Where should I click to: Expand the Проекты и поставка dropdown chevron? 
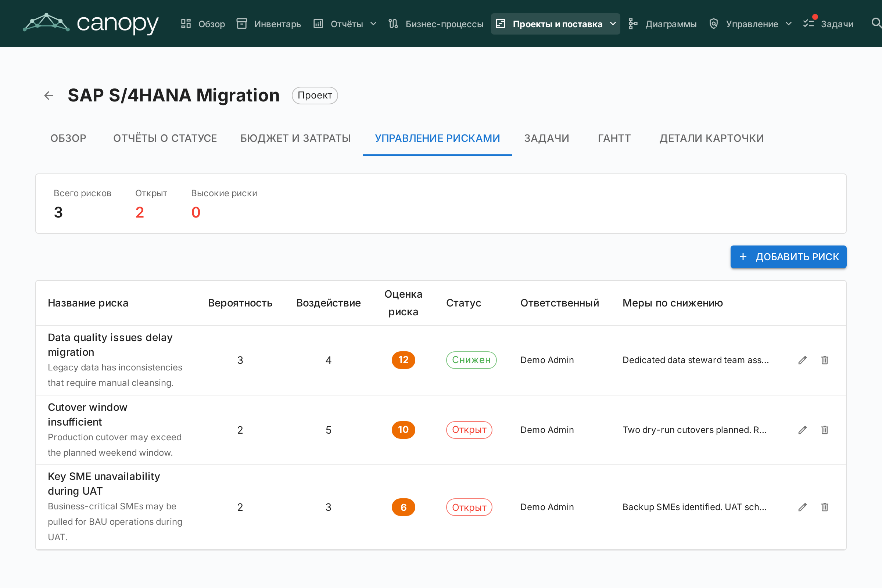613,24
